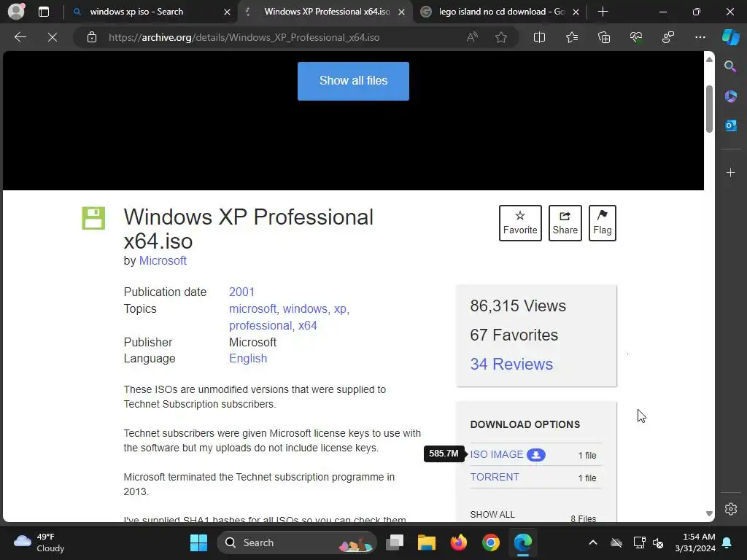Add this page to favorites star

pos(500,37)
